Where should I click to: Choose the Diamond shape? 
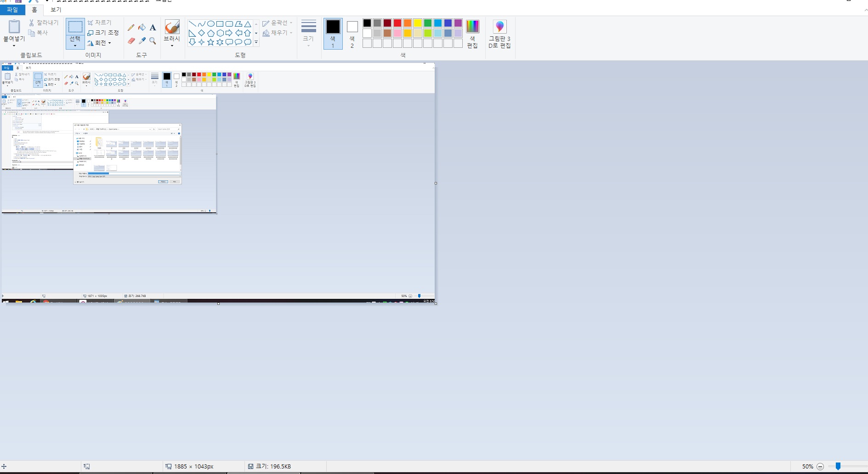201,33
